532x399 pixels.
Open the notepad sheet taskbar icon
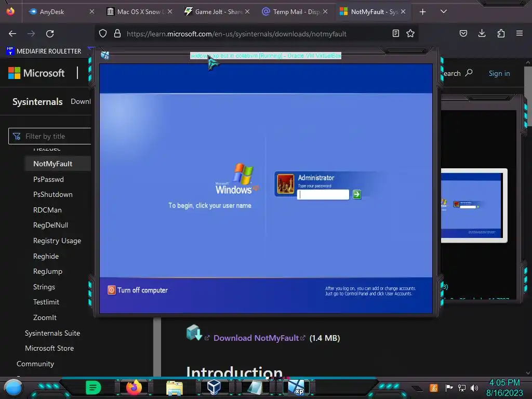pos(255,388)
